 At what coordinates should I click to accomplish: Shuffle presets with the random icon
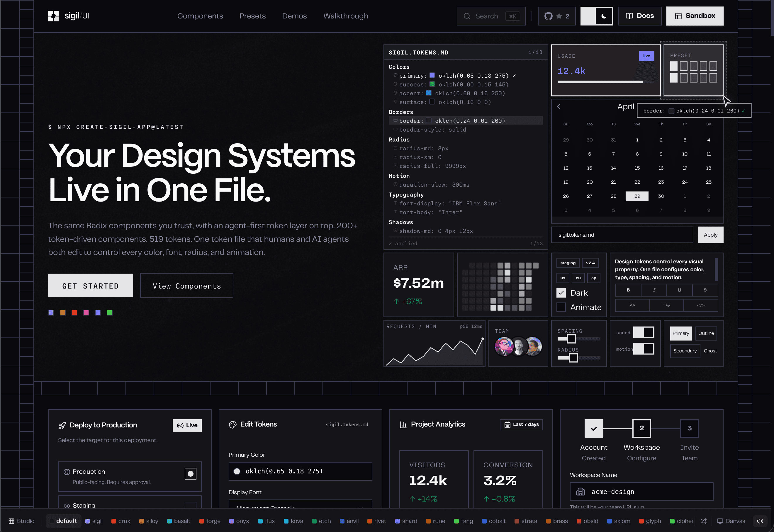click(x=703, y=521)
